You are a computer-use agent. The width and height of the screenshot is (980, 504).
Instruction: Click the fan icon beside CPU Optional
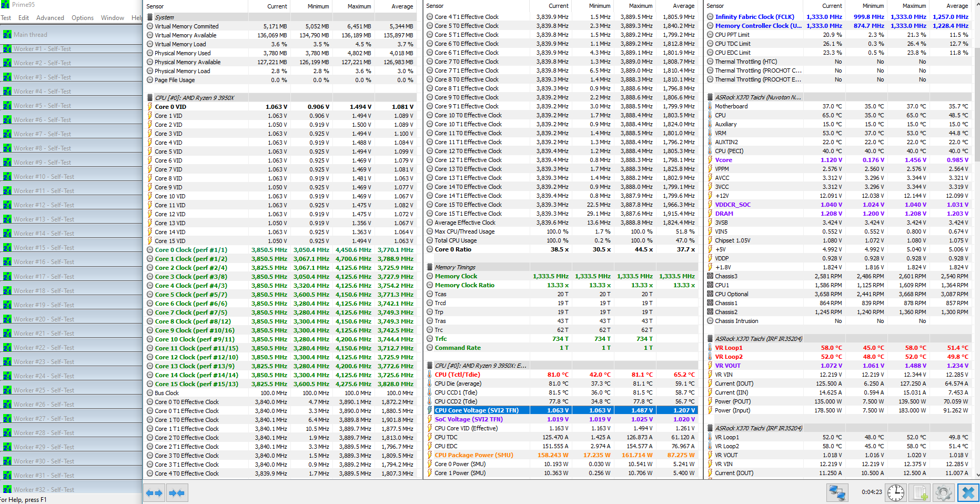pyautogui.click(x=710, y=294)
